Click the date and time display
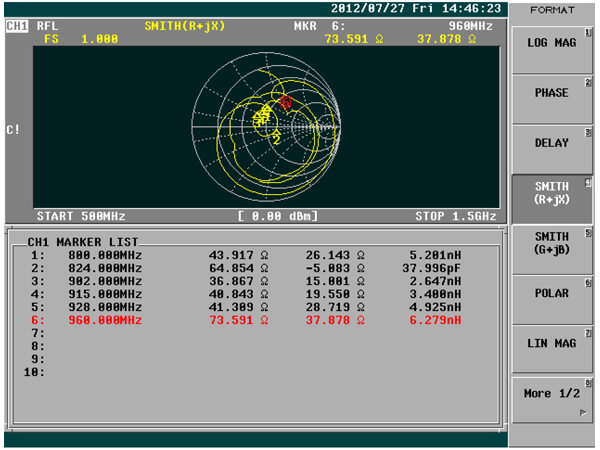The height and width of the screenshot is (450, 600). point(416,8)
